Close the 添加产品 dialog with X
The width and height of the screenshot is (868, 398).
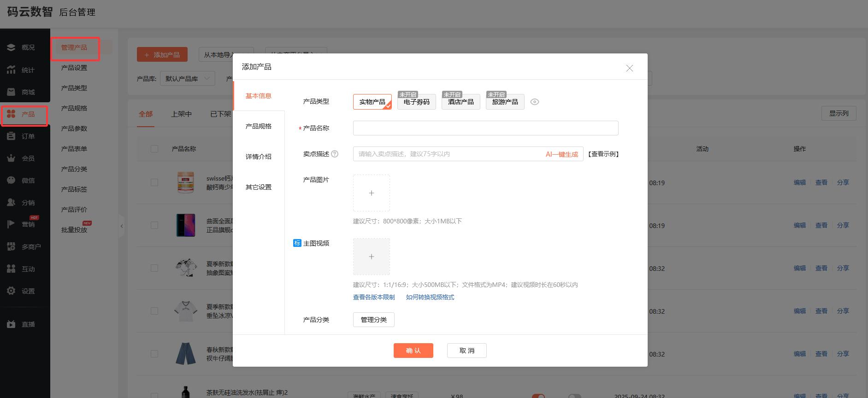coord(629,68)
